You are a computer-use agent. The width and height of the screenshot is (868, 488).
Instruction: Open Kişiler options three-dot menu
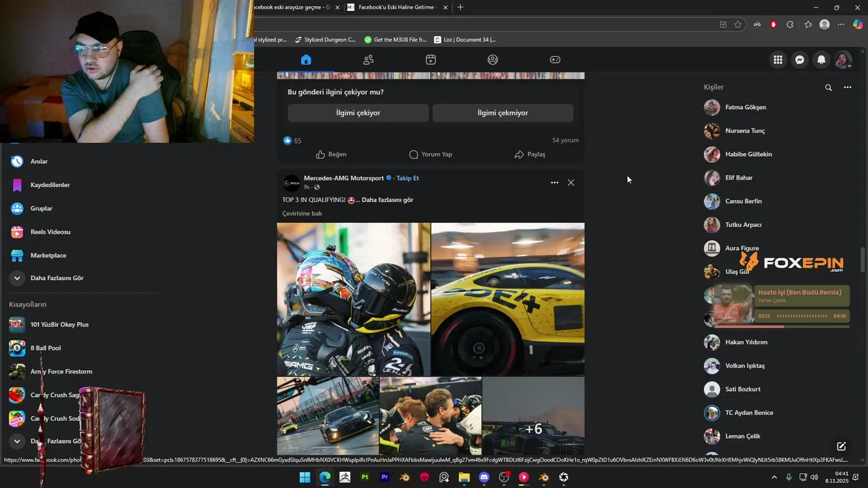click(x=847, y=87)
